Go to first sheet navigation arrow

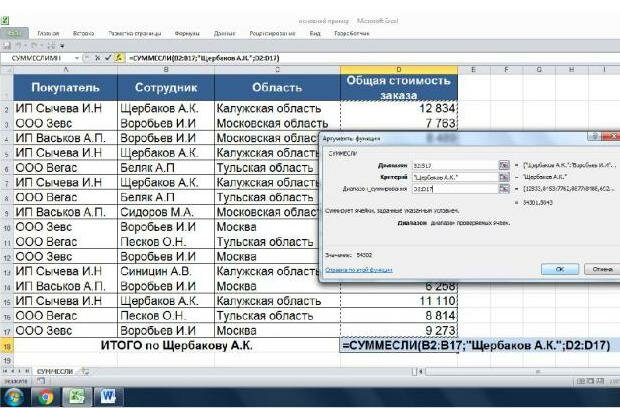5,371
